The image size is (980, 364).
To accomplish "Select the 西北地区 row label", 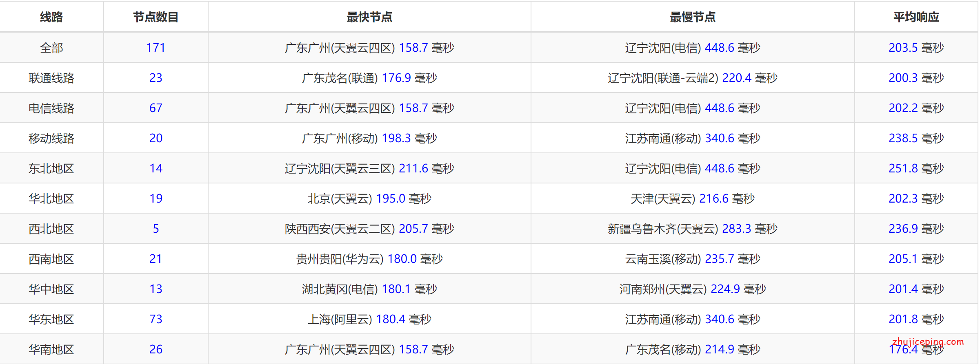I will pyautogui.click(x=51, y=229).
